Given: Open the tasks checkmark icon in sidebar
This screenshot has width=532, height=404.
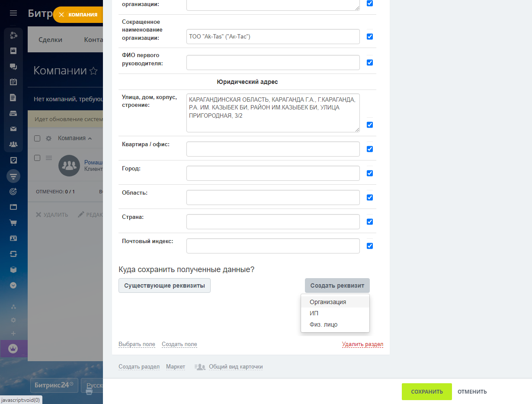Looking at the screenshot, I should [x=13, y=160].
